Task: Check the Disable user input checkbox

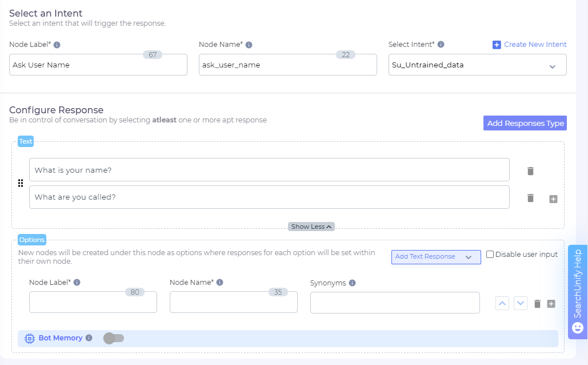Action: click(x=490, y=254)
